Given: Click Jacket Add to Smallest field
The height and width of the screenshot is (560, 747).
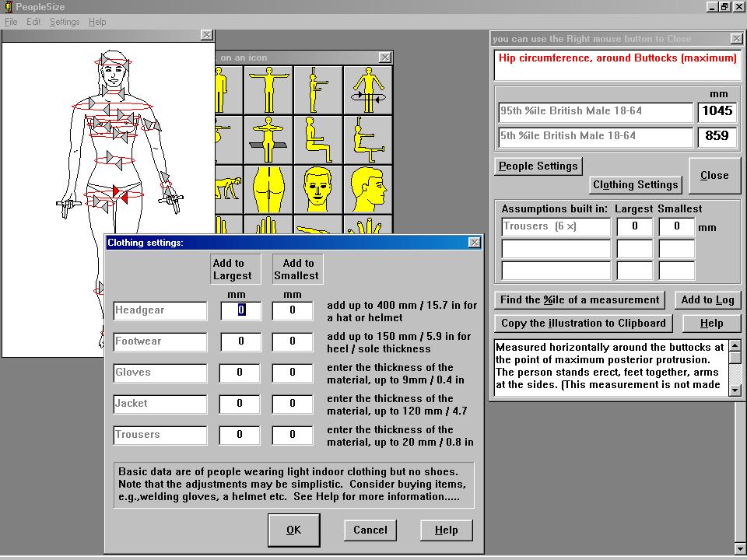Looking at the screenshot, I should pyautogui.click(x=293, y=404).
